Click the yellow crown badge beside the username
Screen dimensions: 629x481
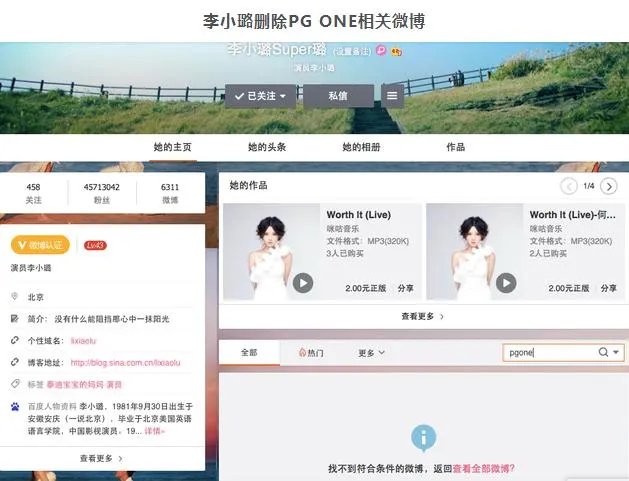click(396, 51)
